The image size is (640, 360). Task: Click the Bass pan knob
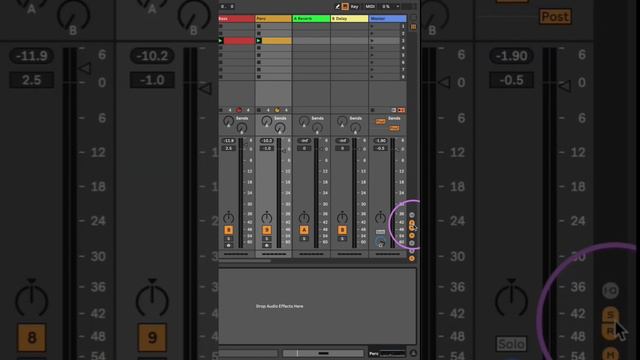click(x=229, y=218)
